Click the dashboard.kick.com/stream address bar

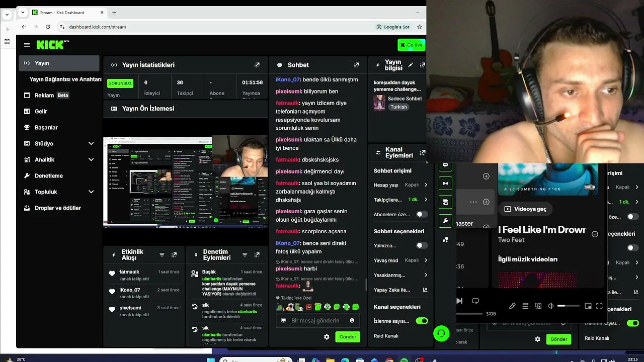tap(97, 27)
